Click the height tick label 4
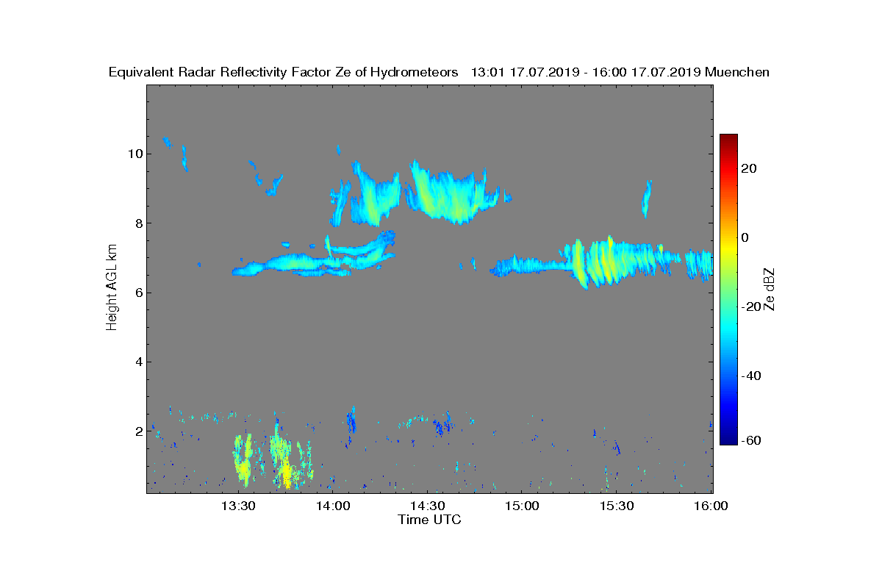Viewport: 882px width, 588px height. [137, 362]
